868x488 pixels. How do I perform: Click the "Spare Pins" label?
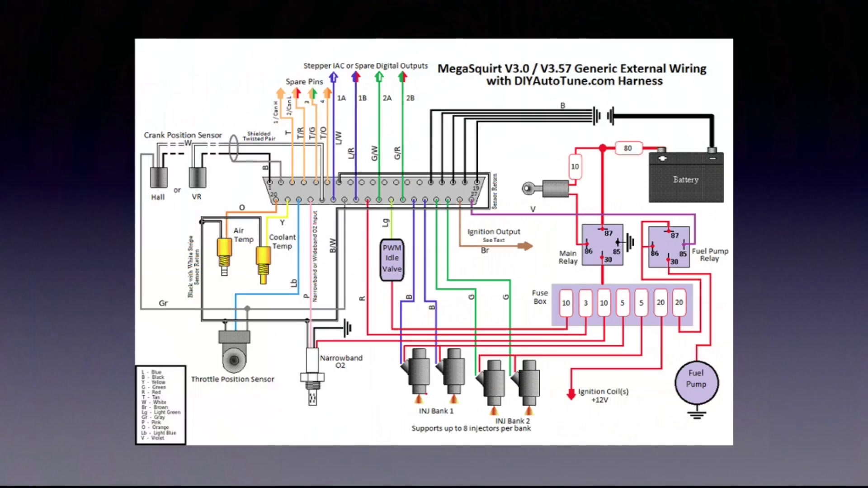click(304, 82)
